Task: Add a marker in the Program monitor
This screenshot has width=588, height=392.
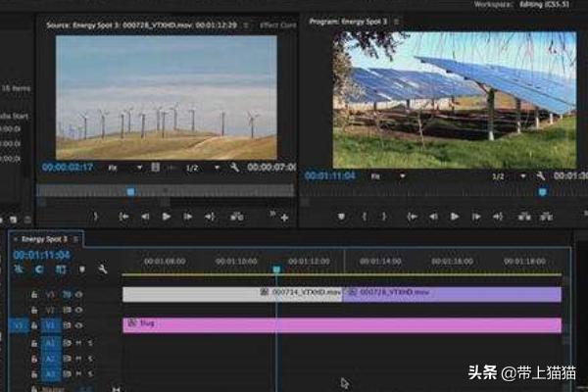Action: click(342, 217)
